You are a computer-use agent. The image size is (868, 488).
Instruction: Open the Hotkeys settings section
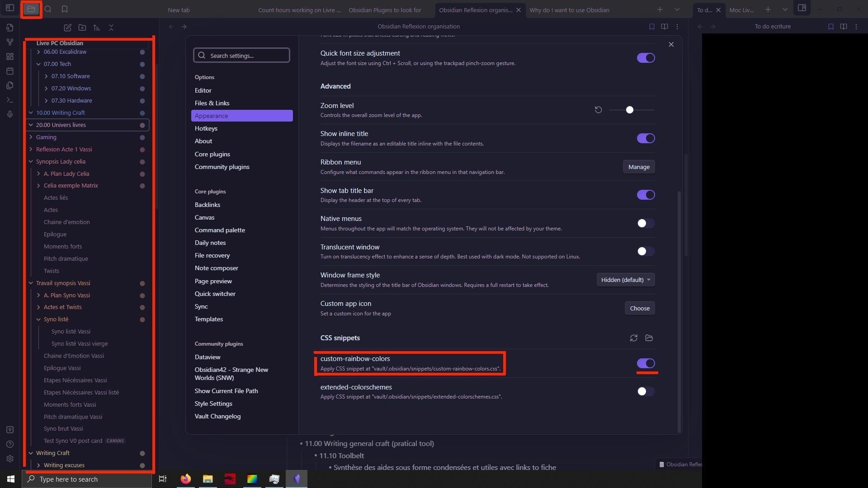(206, 128)
